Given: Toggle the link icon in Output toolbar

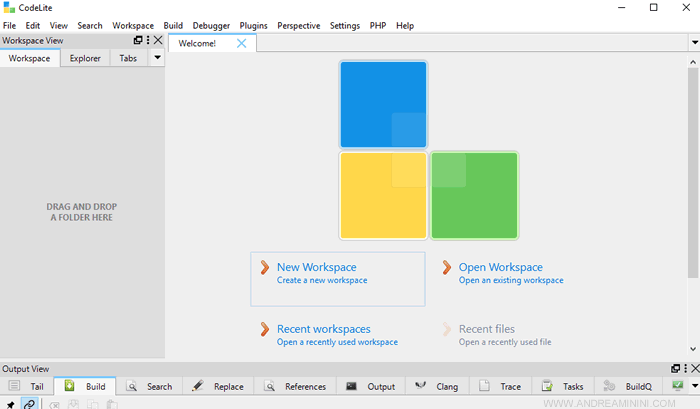Looking at the screenshot, I should point(30,404).
